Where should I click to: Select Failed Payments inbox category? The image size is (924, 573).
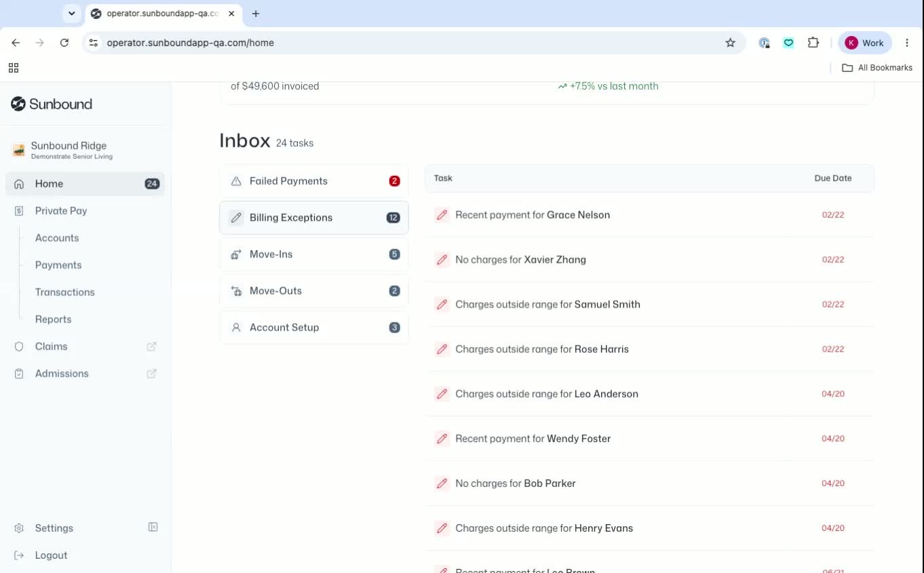click(314, 181)
